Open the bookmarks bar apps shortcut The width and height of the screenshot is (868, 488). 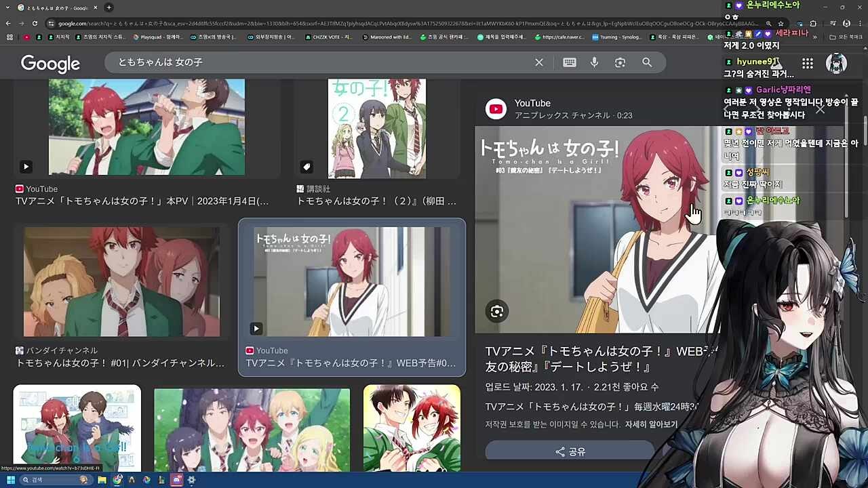9,37
